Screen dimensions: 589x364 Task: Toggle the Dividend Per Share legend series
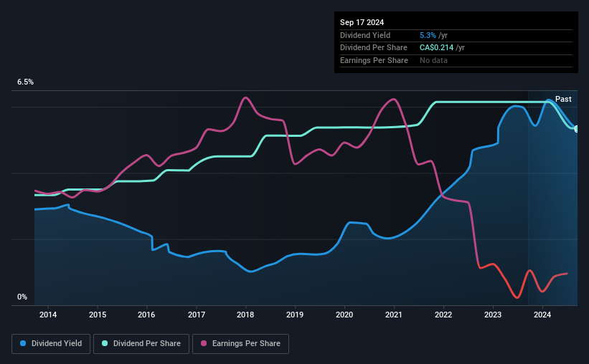144,344
